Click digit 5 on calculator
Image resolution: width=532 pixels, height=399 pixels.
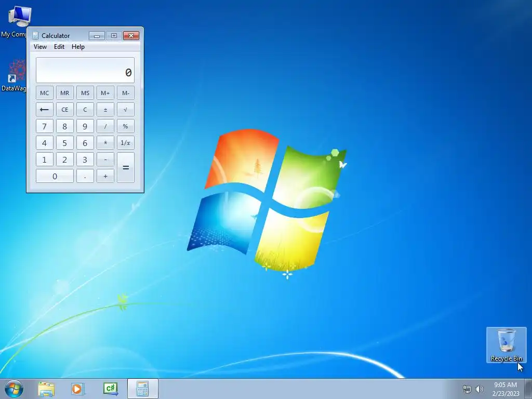pyautogui.click(x=65, y=143)
